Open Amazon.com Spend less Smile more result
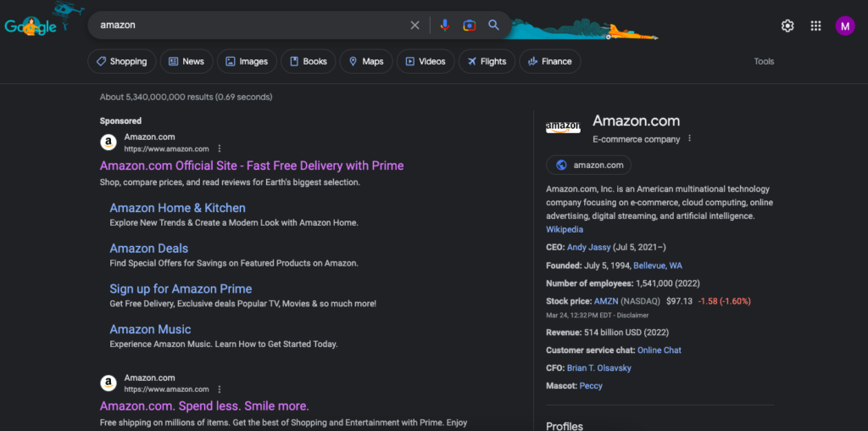The height and width of the screenshot is (431, 868). click(x=205, y=406)
